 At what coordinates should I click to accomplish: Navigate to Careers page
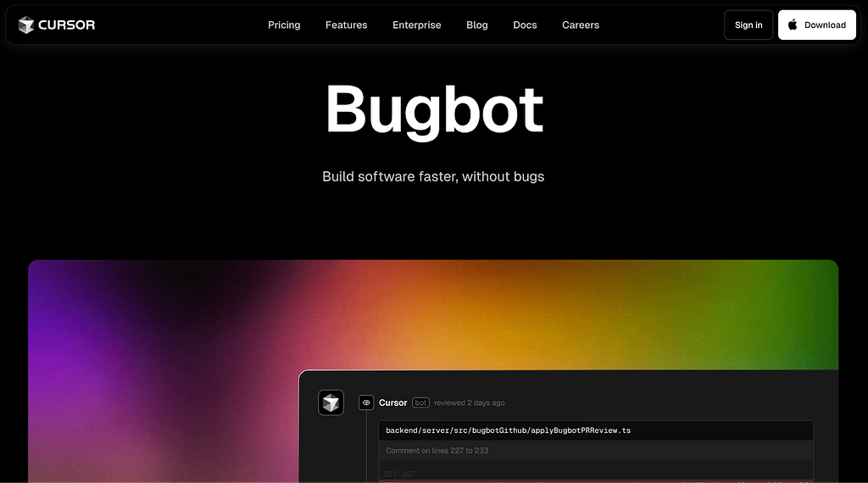pos(581,25)
